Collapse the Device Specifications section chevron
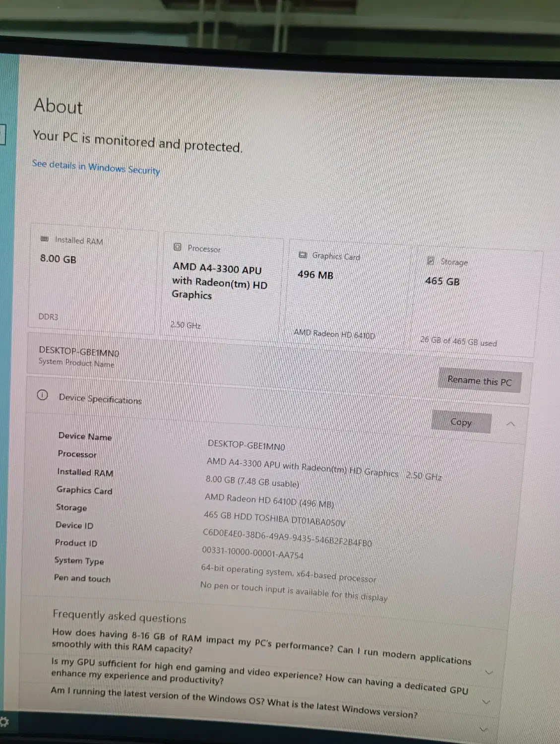The image size is (560, 744). tap(510, 424)
